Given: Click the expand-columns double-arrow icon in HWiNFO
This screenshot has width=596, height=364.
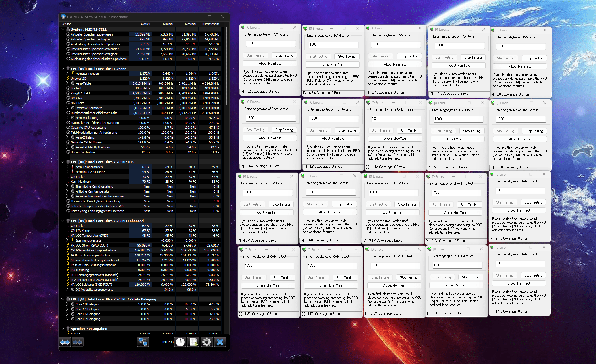Looking at the screenshot, I should pyautogui.click(x=65, y=342).
